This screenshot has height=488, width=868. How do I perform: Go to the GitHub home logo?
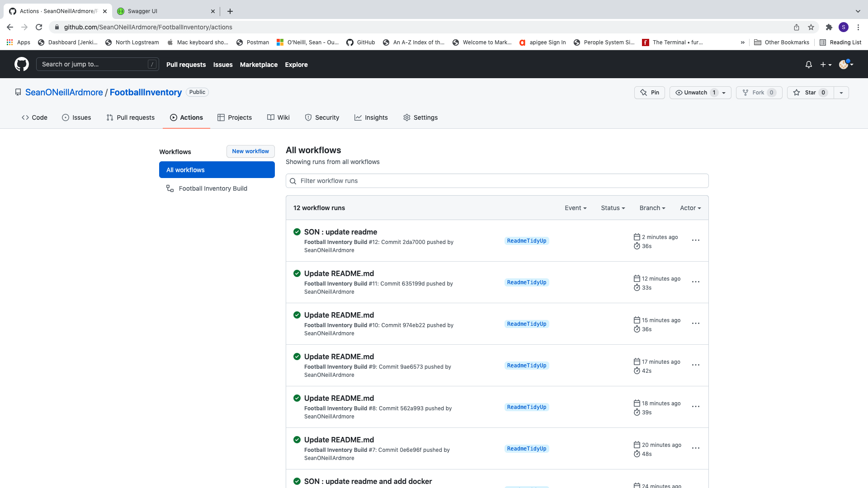(22, 64)
